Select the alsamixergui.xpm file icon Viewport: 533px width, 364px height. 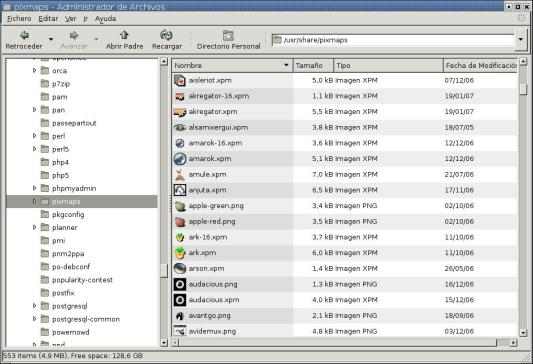(180, 127)
